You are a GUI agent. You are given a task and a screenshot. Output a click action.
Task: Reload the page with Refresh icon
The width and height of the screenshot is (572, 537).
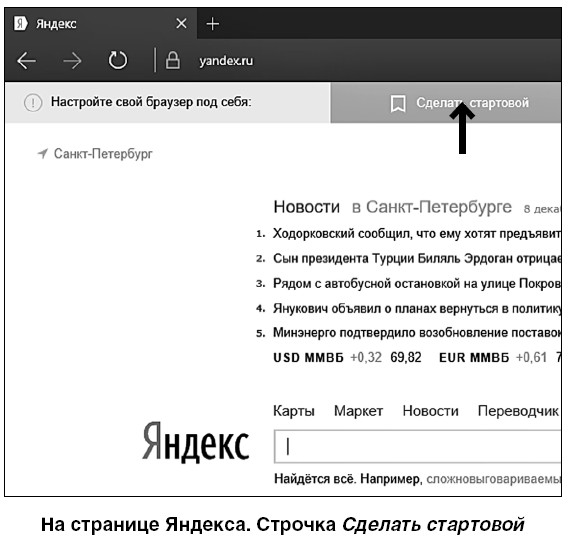[118, 60]
